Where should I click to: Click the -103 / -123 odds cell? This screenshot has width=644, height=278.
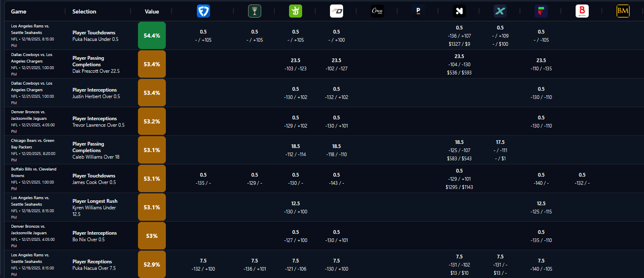click(x=296, y=69)
